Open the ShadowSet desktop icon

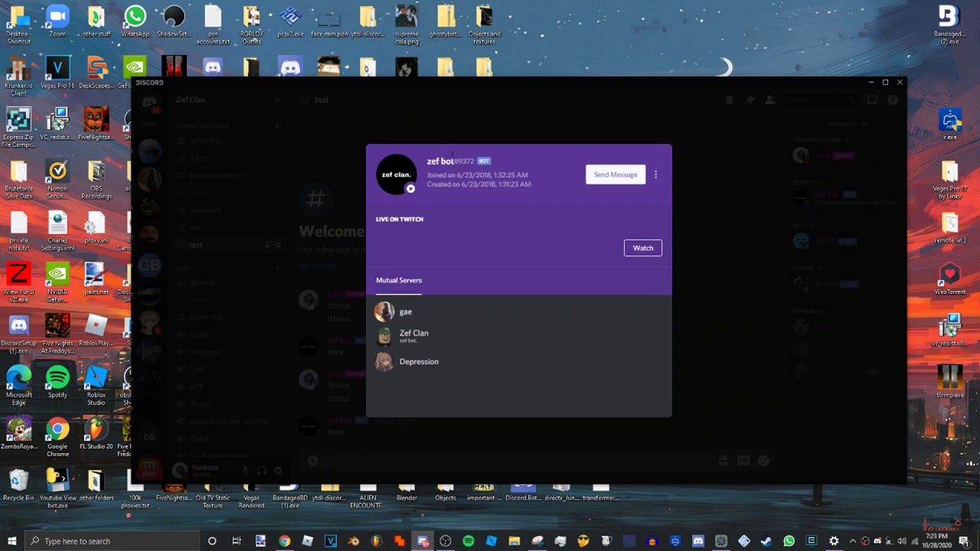pos(174,21)
